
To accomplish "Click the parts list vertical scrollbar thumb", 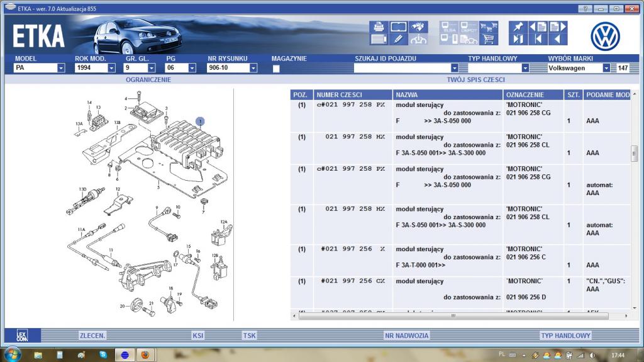I will tap(634, 153).
